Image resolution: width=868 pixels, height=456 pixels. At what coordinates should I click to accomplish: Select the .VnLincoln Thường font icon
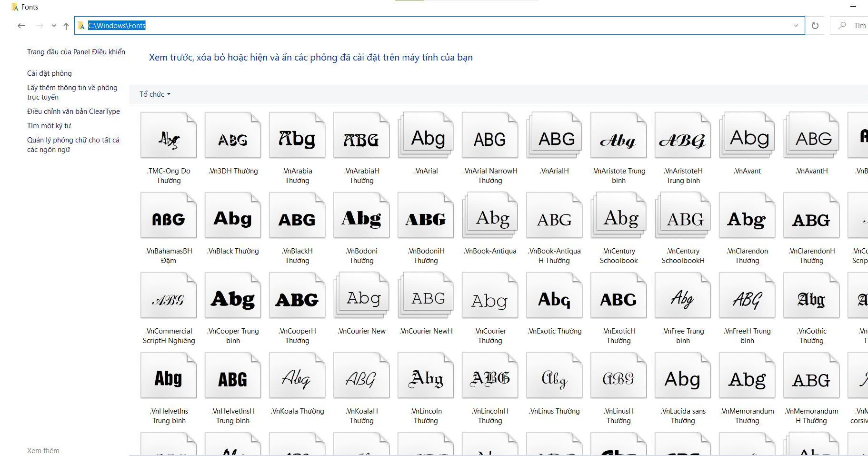point(426,375)
